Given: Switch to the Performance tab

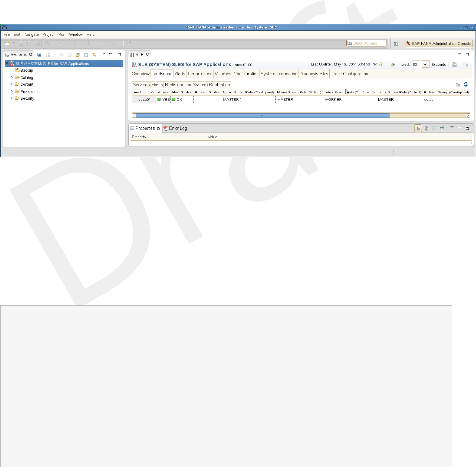Looking at the screenshot, I should [200, 74].
